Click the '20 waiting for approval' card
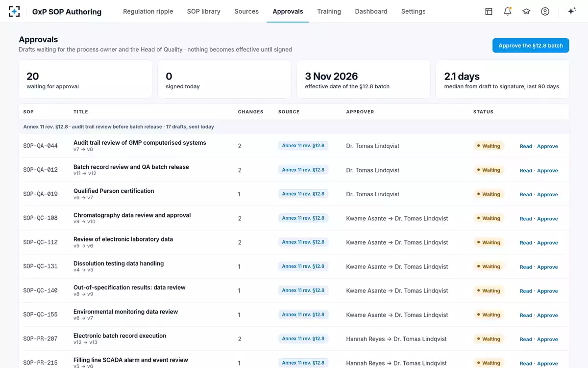 85,79
